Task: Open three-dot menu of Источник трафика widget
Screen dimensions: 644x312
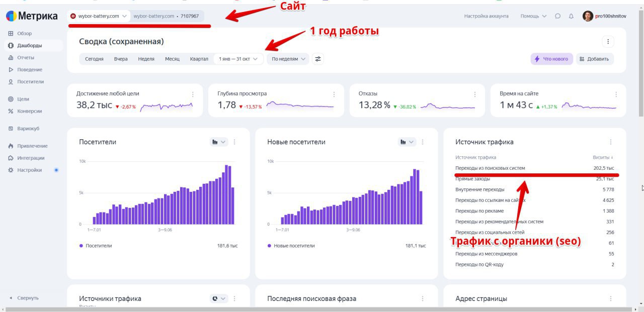Action: [611, 142]
